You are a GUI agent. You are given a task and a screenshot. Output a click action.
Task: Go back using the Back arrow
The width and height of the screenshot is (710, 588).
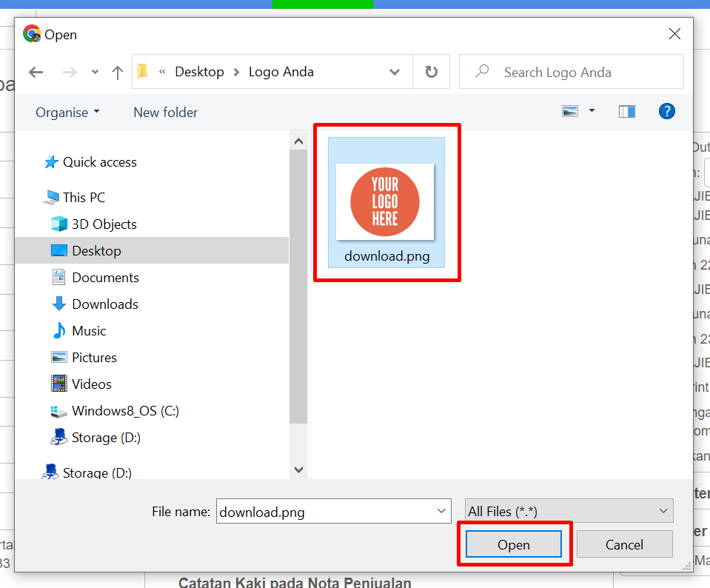[36, 72]
